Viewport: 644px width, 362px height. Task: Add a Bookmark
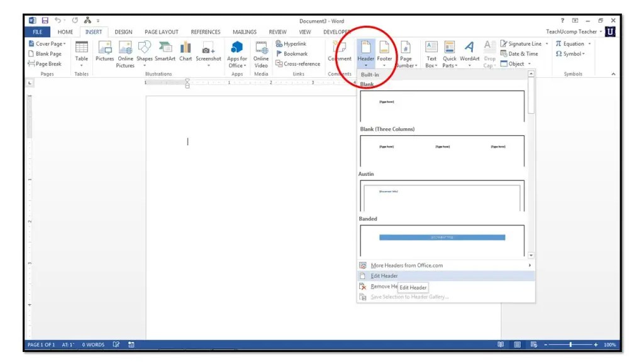pos(292,54)
